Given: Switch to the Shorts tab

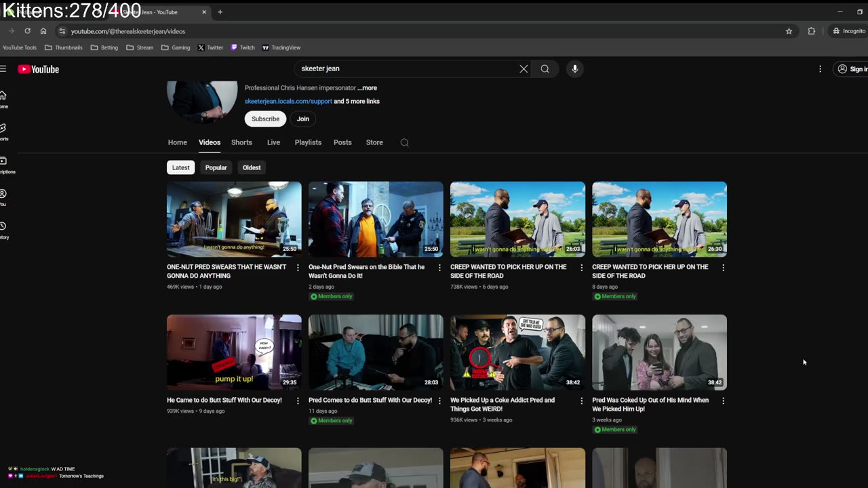Looking at the screenshot, I should coord(241,142).
